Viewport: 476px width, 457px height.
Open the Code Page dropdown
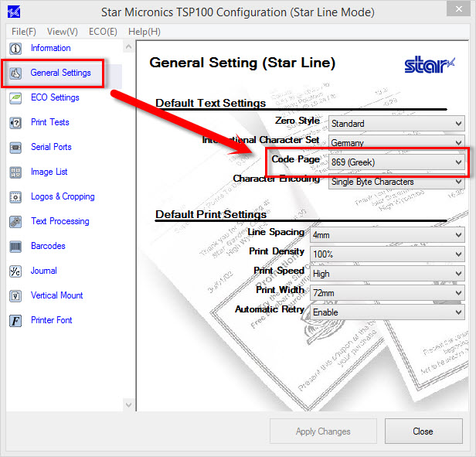396,162
